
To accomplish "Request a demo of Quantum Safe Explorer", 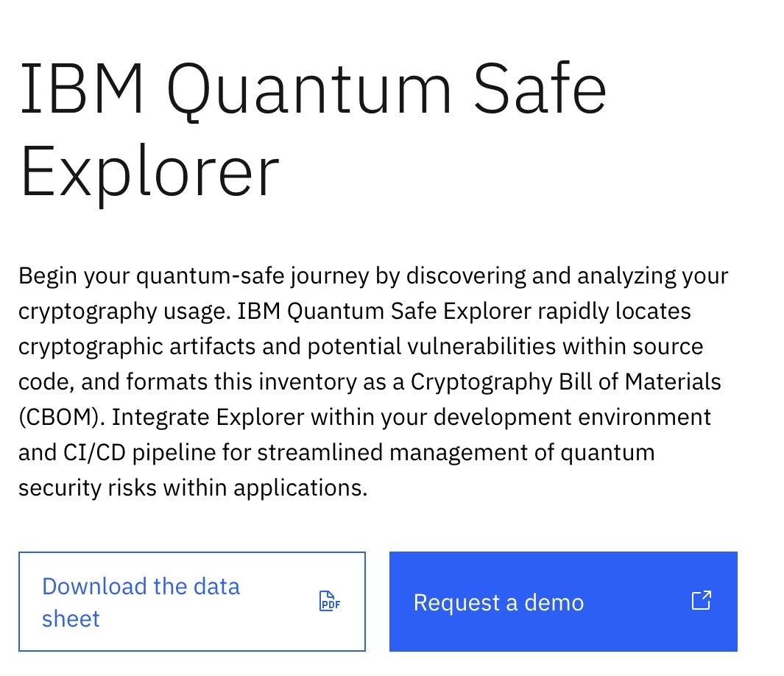I will 563,602.
